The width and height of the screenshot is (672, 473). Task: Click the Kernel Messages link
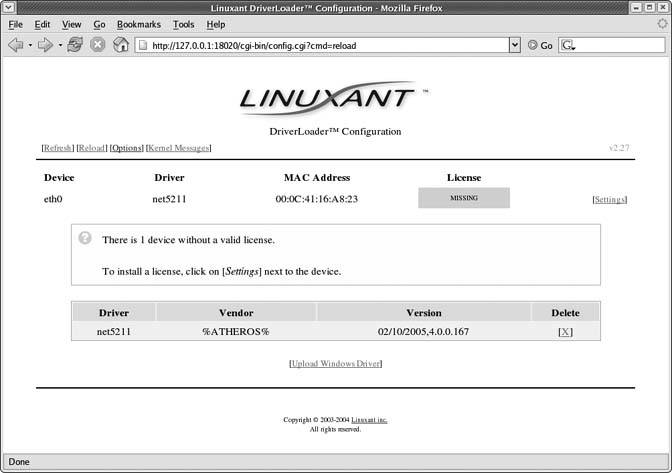pyautogui.click(x=178, y=148)
